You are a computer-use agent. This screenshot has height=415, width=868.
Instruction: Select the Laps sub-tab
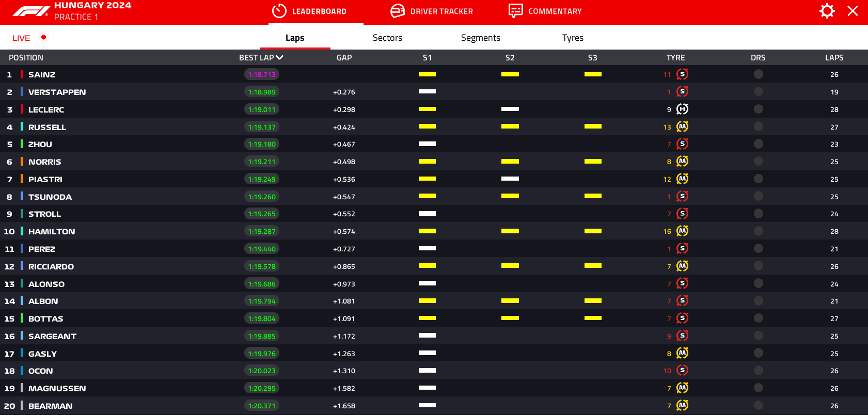[x=295, y=38]
